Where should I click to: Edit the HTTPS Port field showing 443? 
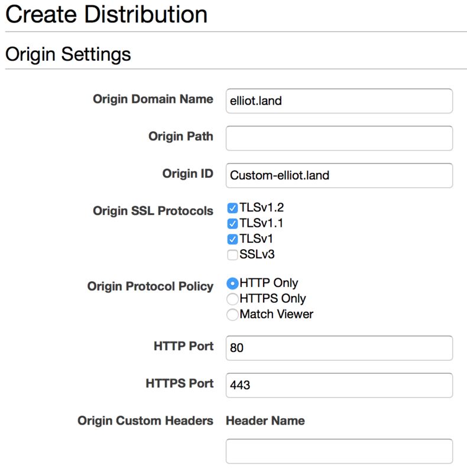point(339,385)
